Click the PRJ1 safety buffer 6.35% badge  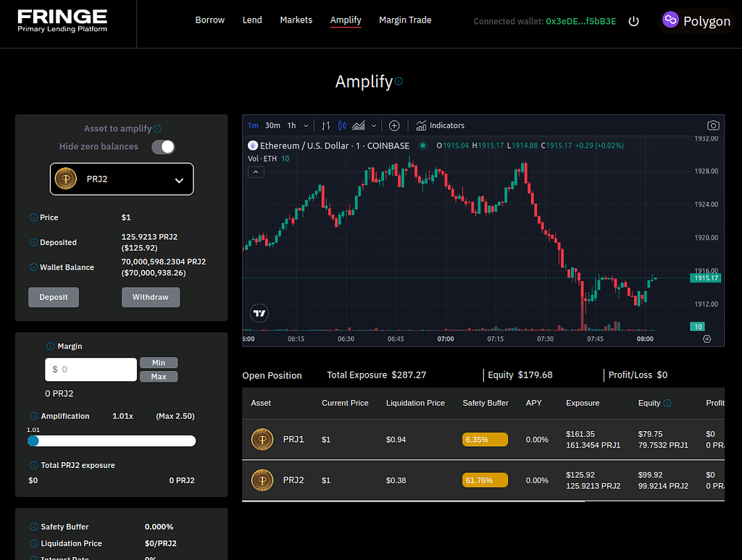pyautogui.click(x=485, y=440)
